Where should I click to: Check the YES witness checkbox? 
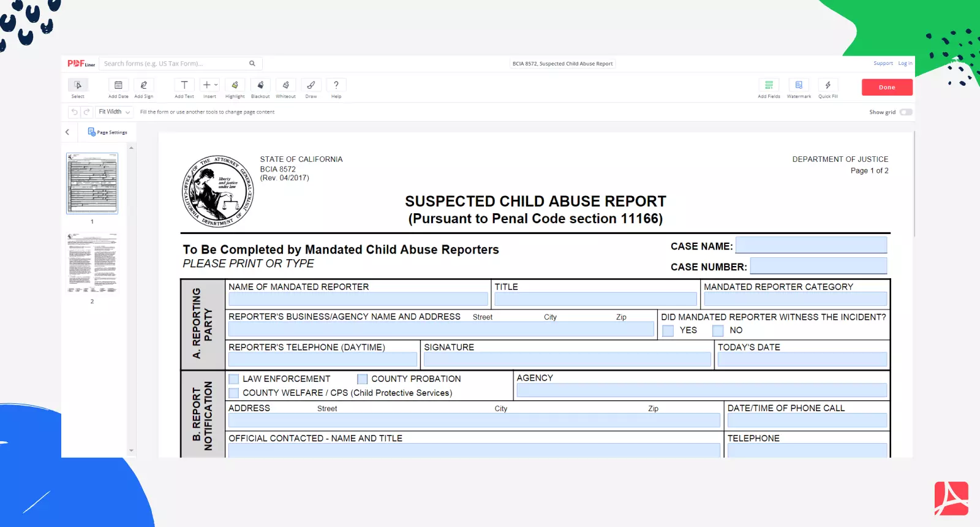tap(668, 331)
